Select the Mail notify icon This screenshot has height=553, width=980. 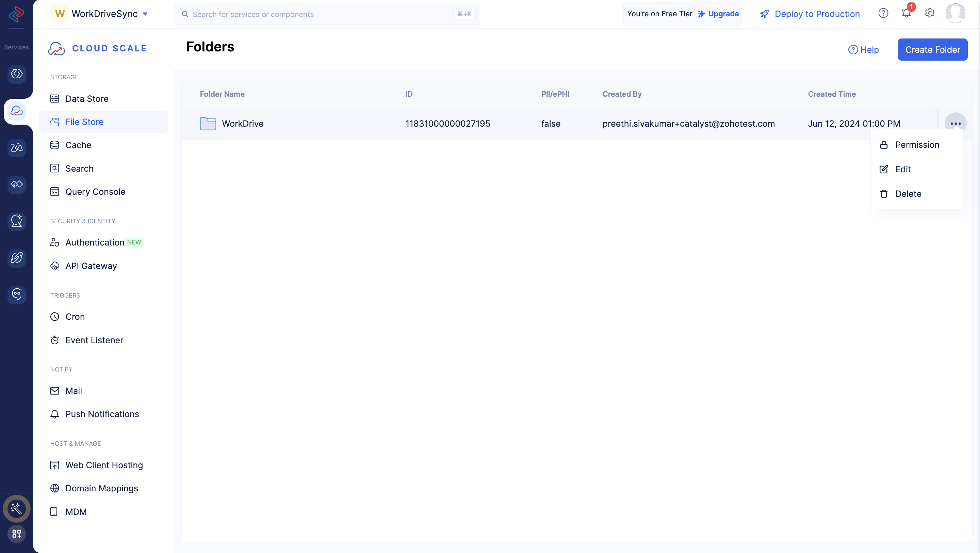click(x=54, y=390)
